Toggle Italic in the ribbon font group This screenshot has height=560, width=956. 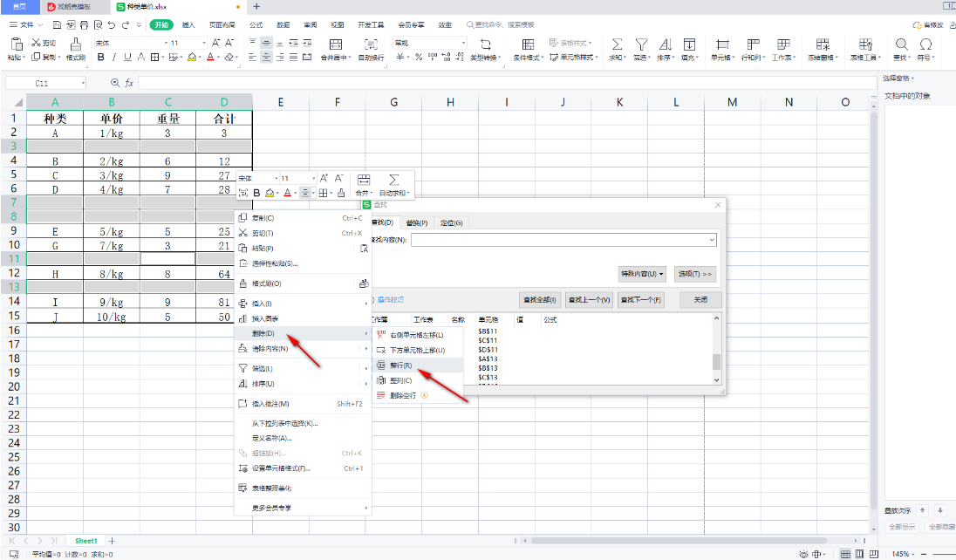[114, 57]
